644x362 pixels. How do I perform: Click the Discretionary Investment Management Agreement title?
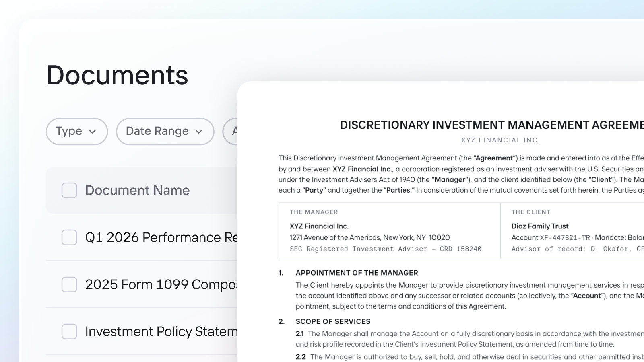tap(492, 125)
